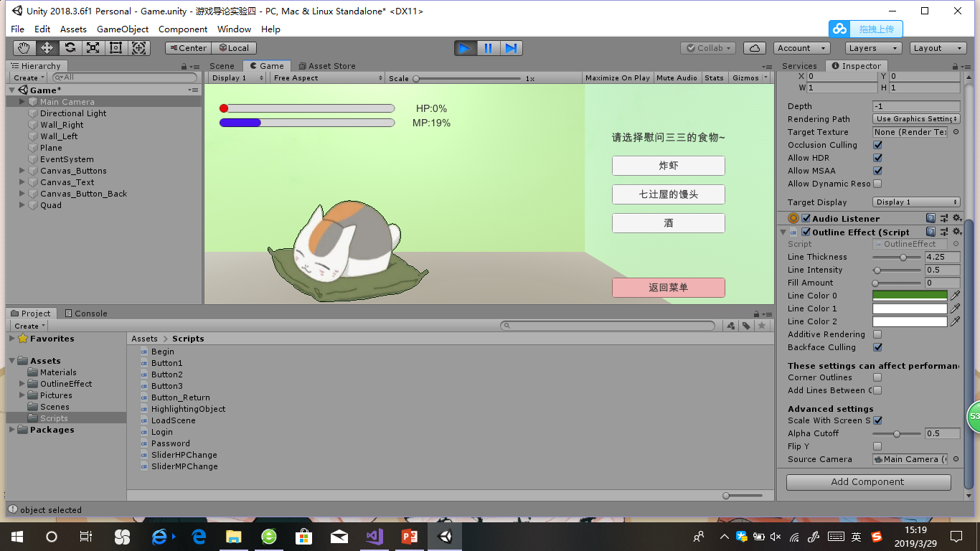Image resolution: width=980 pixels, height=551 pixels.
Task: Open the Layout dropdown
Action: pyautogui.click(x=938, y=47)
